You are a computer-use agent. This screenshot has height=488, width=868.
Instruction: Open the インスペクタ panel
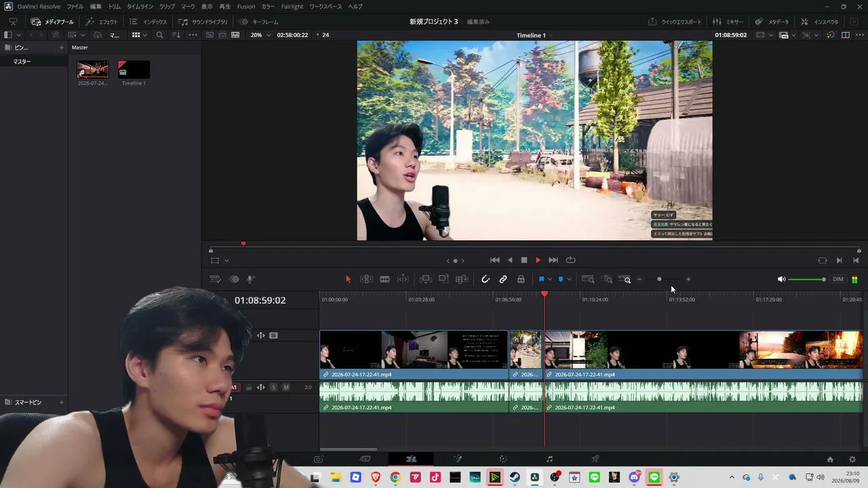(x=819, y=22)
